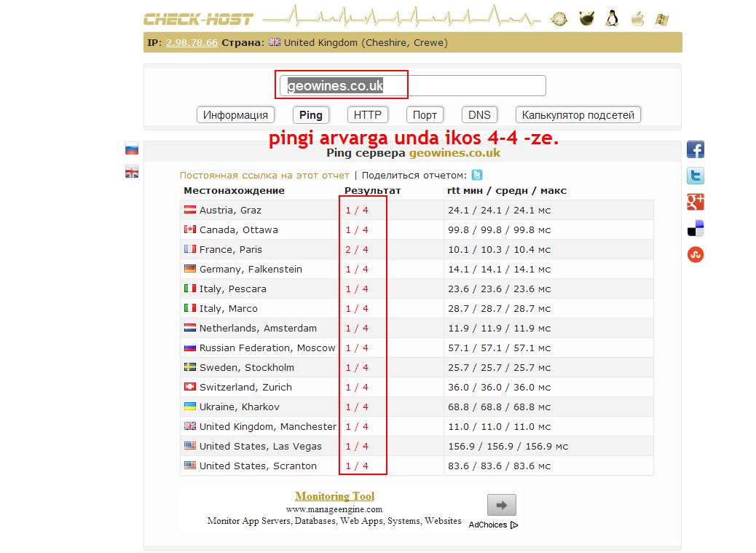Click the small Twitter icon next to Поделиться отчетом

pos(477,175)
